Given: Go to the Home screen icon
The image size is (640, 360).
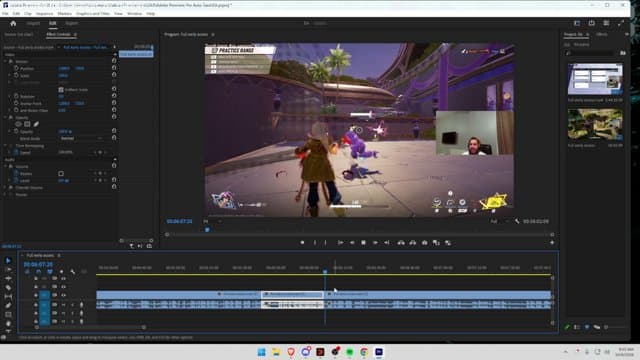Looking at the screenshot, I should [x=13, y=23].
